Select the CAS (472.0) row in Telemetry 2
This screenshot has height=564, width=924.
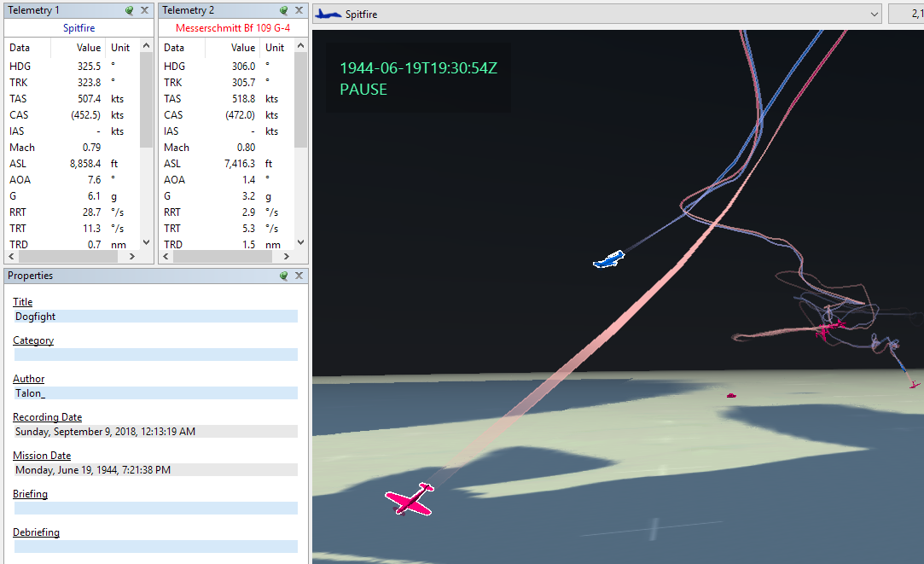(228, 115)
